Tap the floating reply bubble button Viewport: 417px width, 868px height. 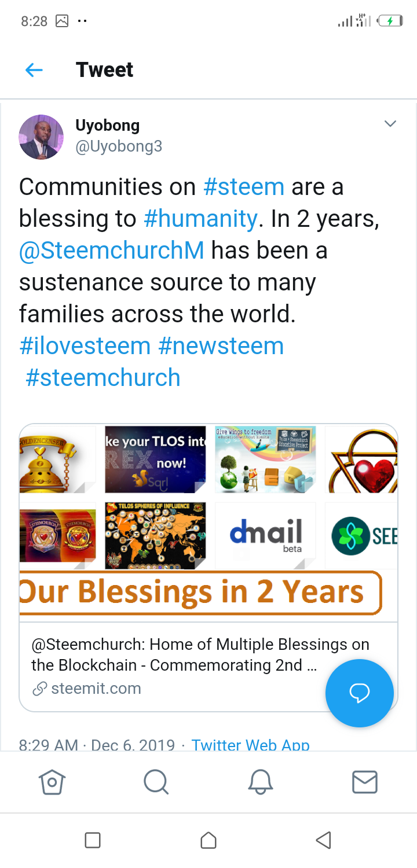359,693
